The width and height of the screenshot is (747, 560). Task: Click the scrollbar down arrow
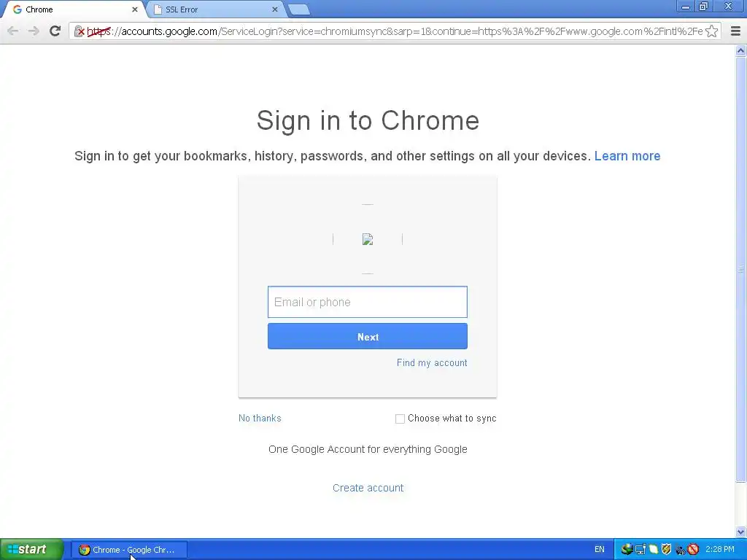741,532
